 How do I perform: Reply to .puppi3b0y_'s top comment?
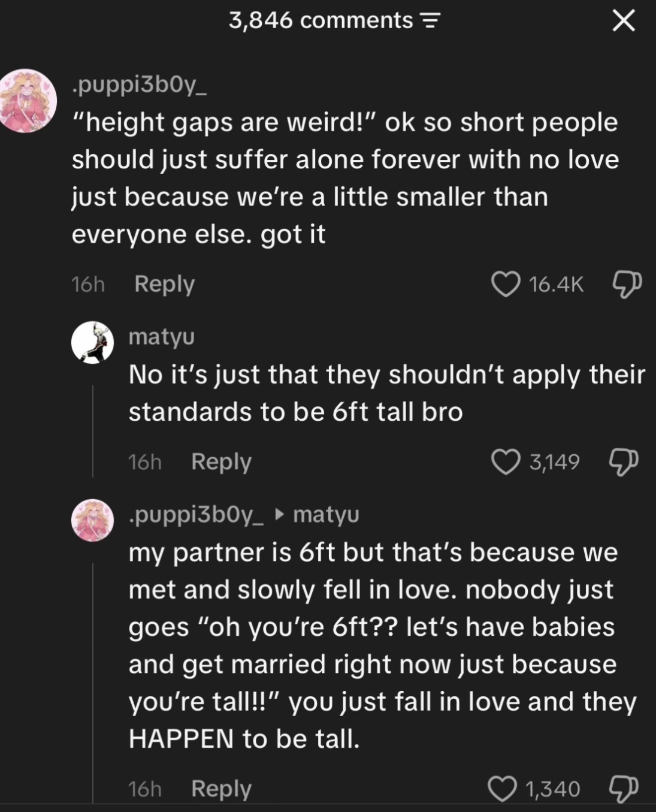tap(165, 284)
